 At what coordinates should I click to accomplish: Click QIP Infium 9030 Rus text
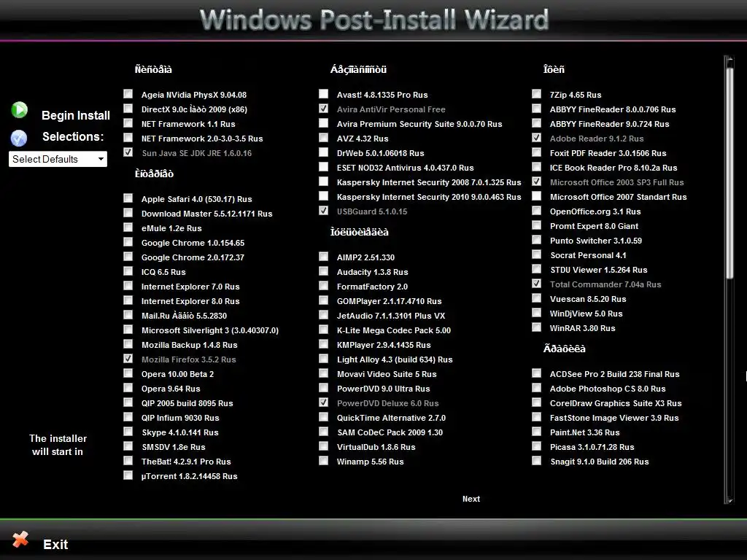(x=180, y=418)
